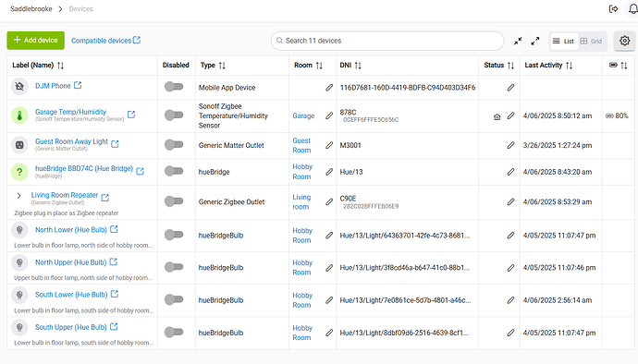Click the Hue/13 DNI cell
This screenshot has height=364, width=638.
(x=351, y=172)
